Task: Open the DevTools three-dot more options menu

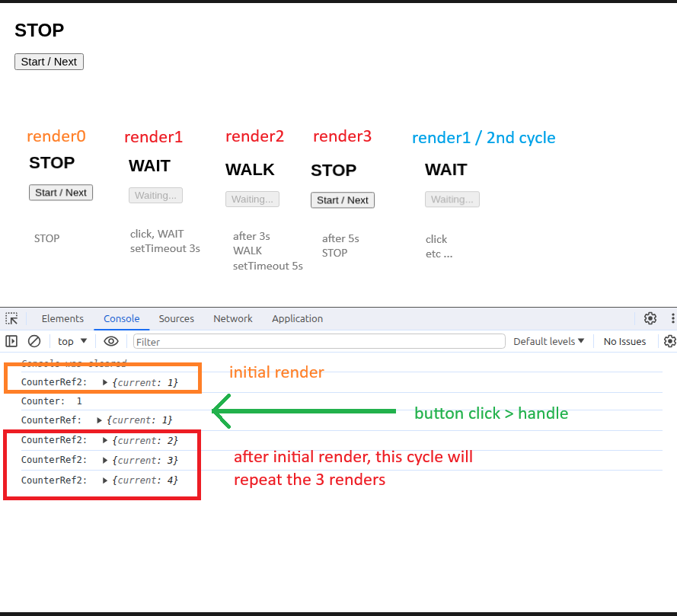Action: pos(672,319)
